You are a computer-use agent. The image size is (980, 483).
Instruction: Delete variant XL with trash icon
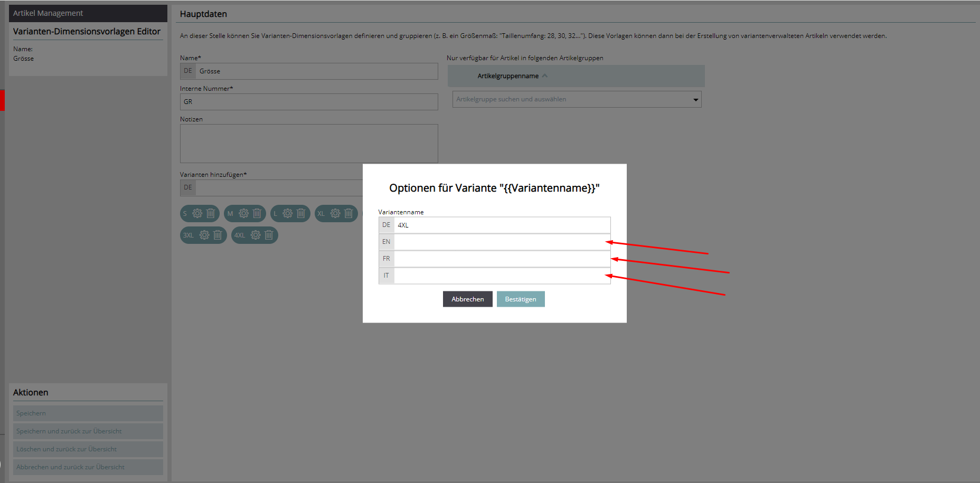click(348, 213)
